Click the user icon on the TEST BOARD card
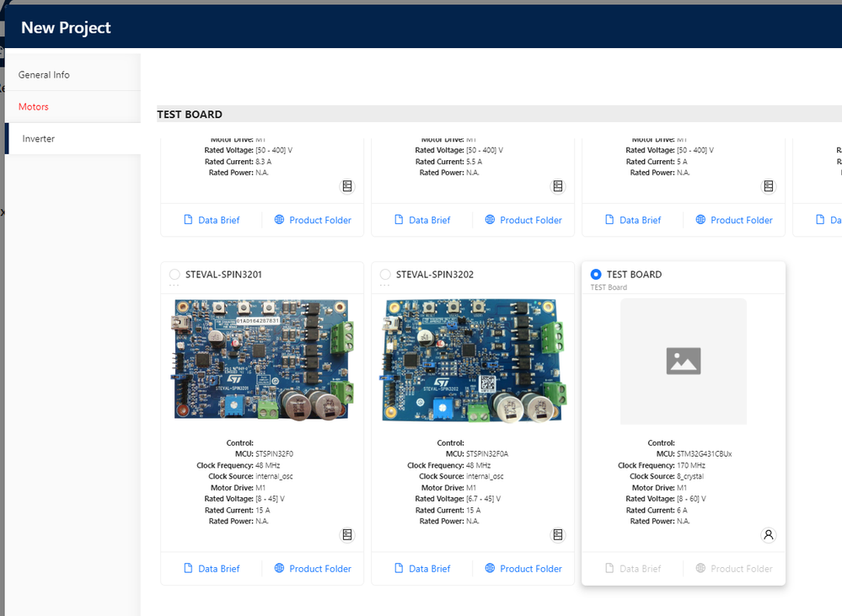842x616 pixels. [769, 535]
